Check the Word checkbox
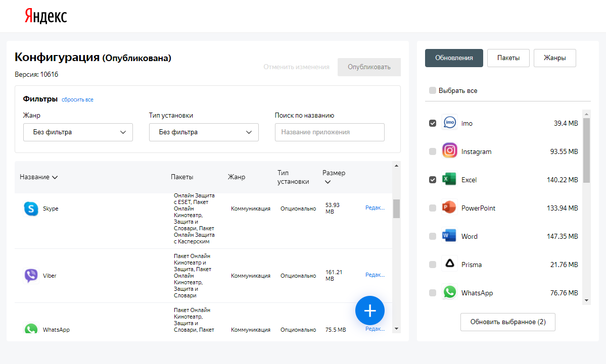Viewport: 606px width, 364px height. pos(433,236)
